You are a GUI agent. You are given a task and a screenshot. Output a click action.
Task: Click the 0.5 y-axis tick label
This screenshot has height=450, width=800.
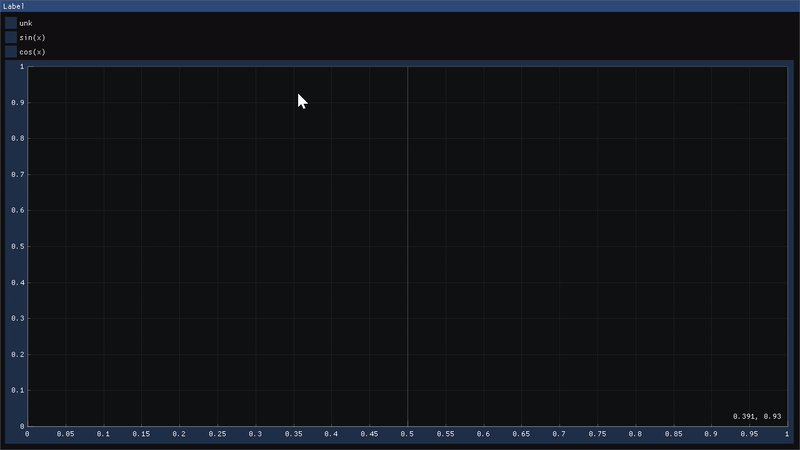[x=17, y=246]
